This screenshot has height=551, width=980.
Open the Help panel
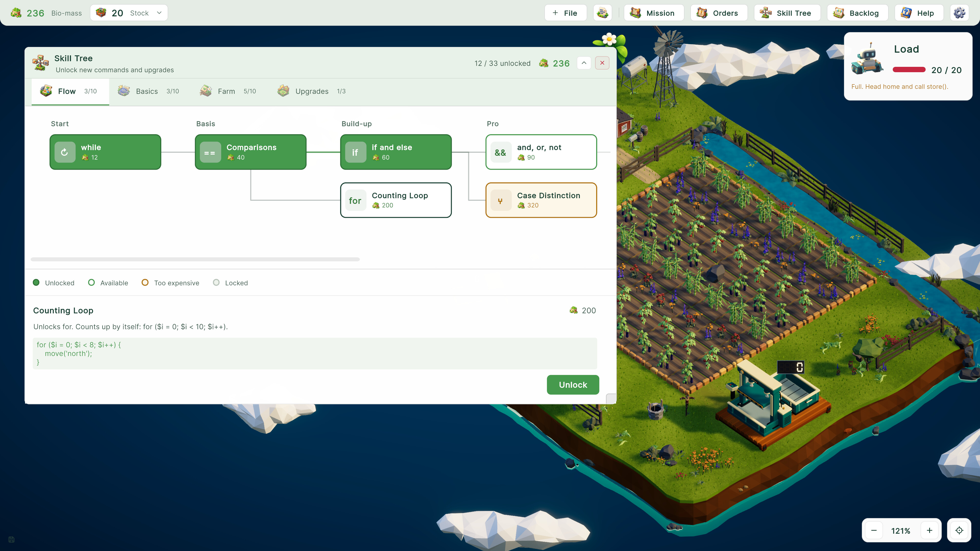click(918, 13)
